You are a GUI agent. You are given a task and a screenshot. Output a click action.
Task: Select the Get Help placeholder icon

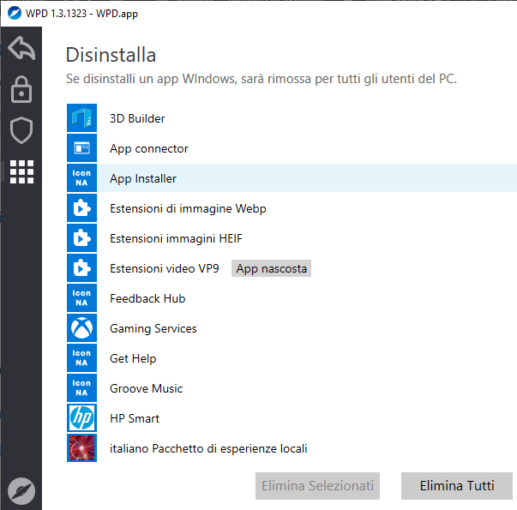click(x=82, y=358)
